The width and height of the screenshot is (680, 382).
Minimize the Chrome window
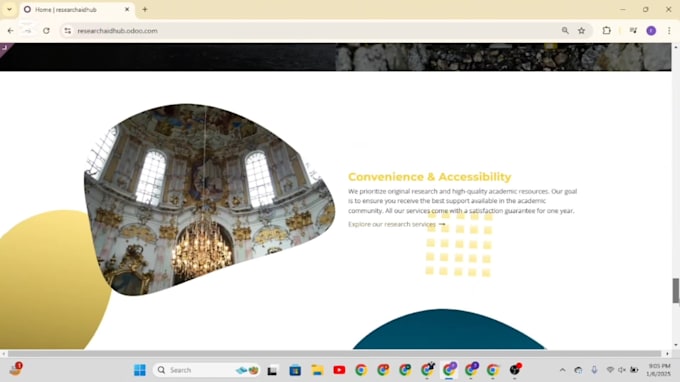pos(623,9)
